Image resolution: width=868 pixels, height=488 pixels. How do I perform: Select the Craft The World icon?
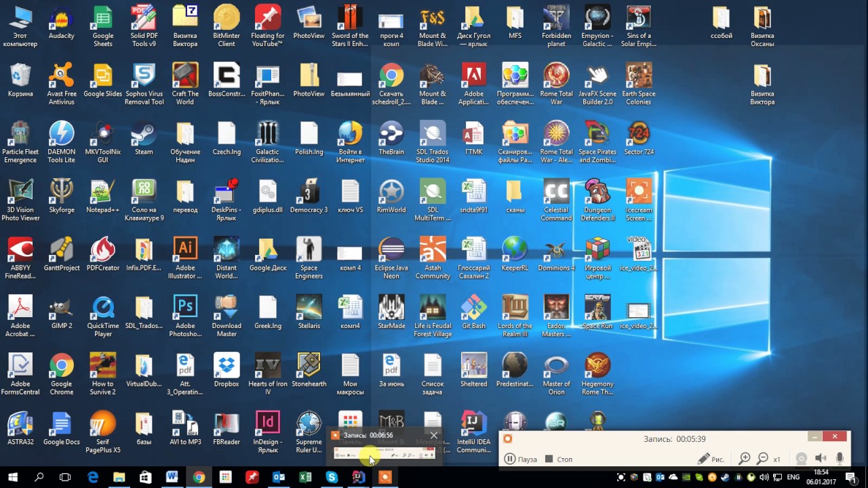coord(185,85)
